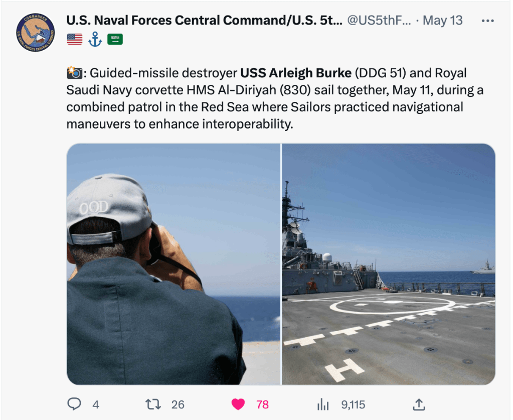Open view analytics bar chart icon

[x=323, y=404]
